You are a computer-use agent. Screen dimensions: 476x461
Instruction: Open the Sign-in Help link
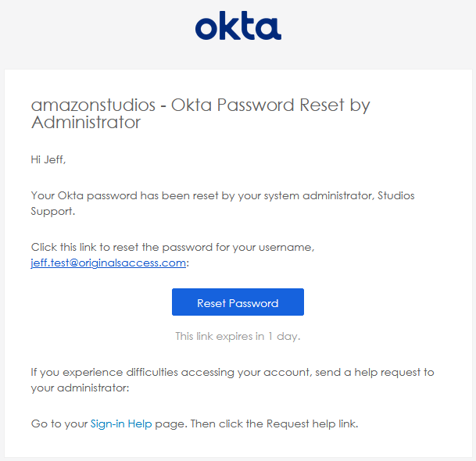coord(121,423)
